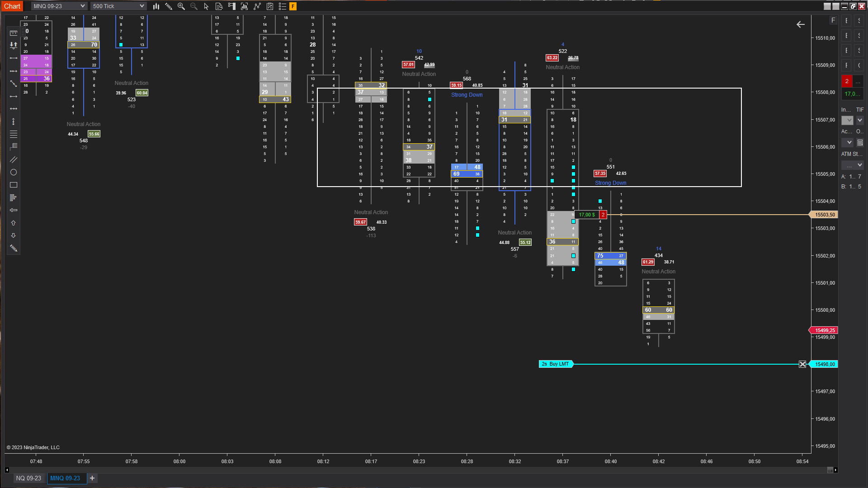Click the zoom out magnifier
868x488 pixels.
click(x=194, y=6)
